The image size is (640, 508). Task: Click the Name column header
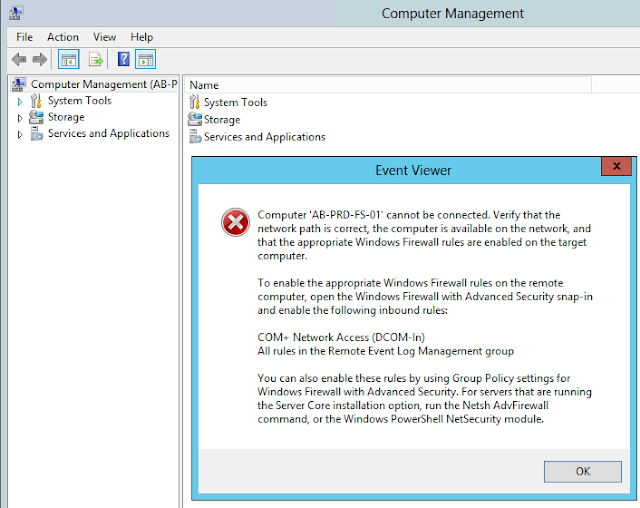[390, 85]
